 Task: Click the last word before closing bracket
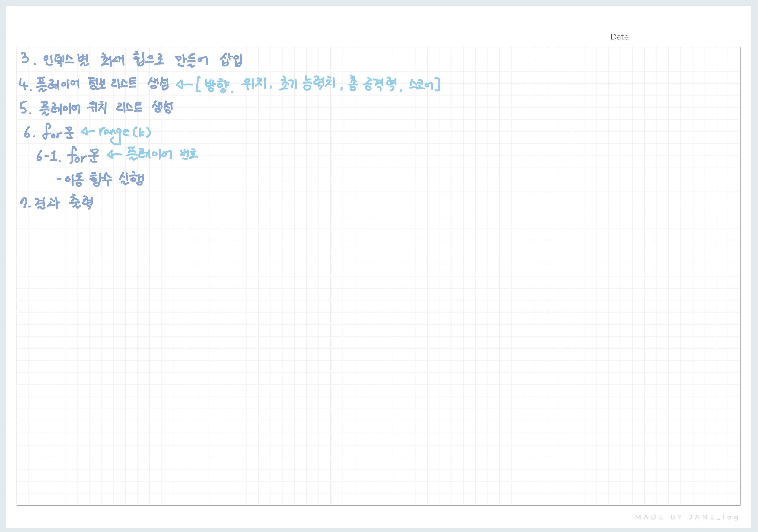coord(421,85)
